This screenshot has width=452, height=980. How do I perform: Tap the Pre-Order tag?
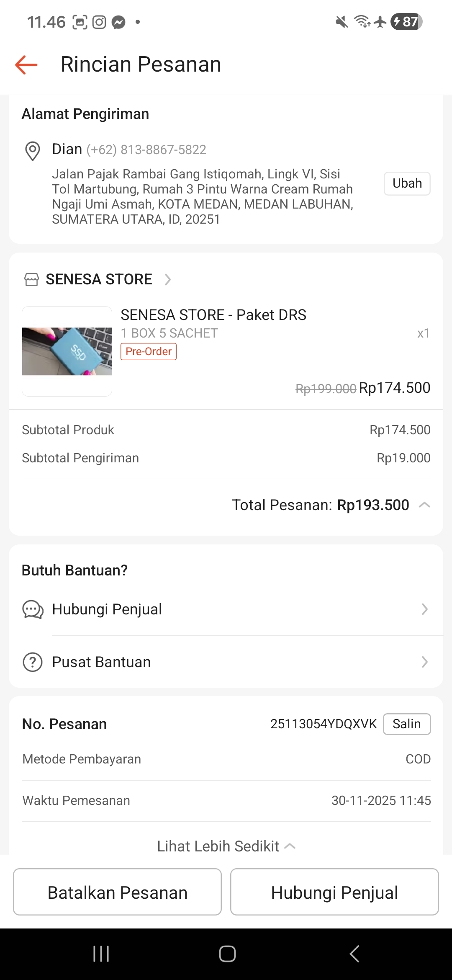click(x=149, y=351)
